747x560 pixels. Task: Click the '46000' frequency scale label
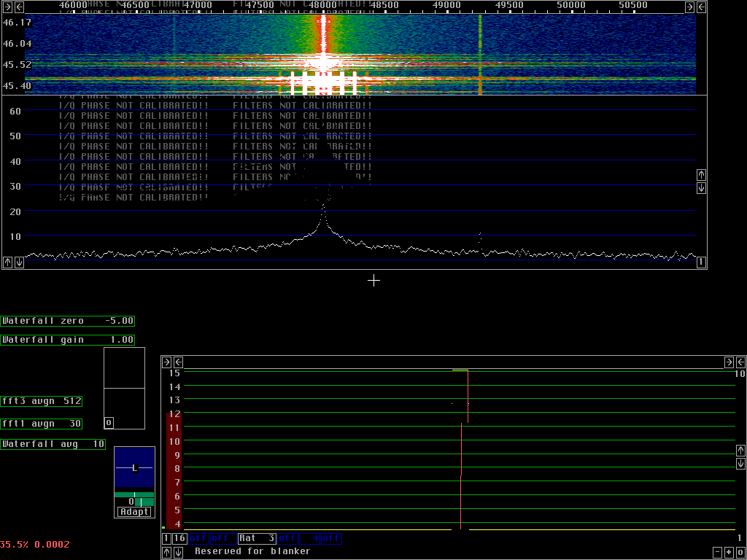click(74, 5)
